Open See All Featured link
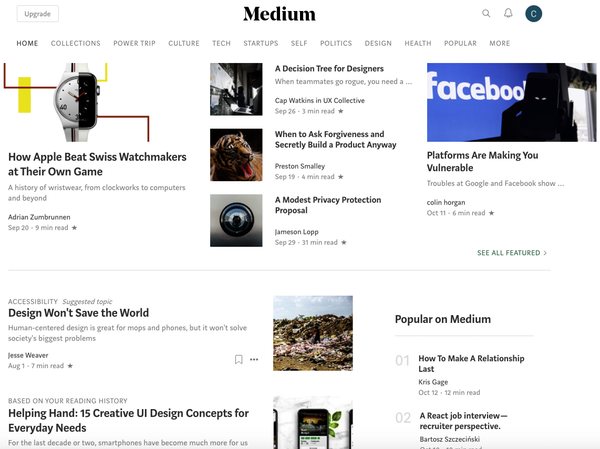Viewport: 600px width, 449px height. point(512,253)
